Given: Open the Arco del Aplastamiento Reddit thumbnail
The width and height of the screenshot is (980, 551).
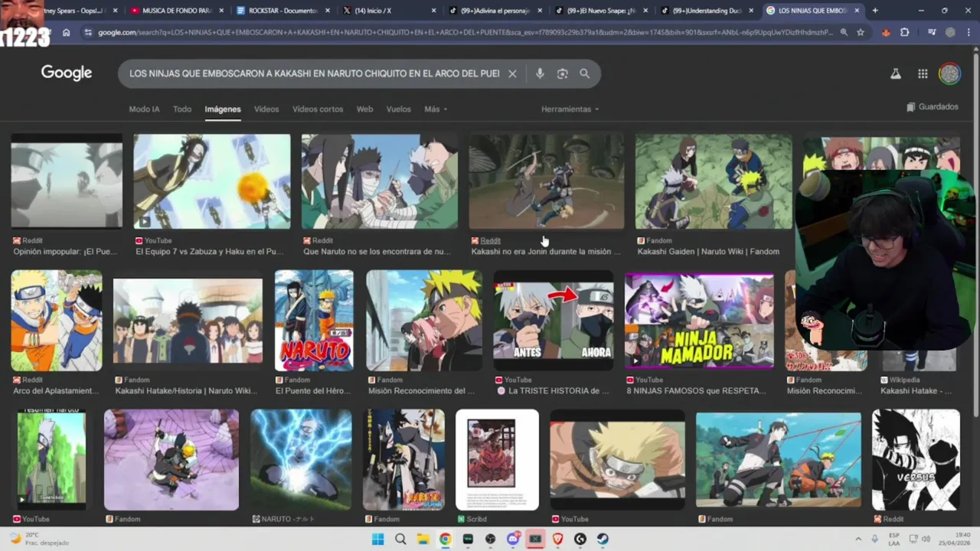Looking at the screenshot, I should coord(56,321).
